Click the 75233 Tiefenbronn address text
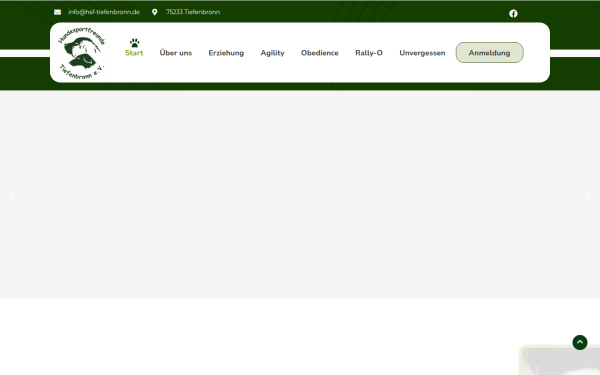600x375 pixels. (x=193, y=12)
